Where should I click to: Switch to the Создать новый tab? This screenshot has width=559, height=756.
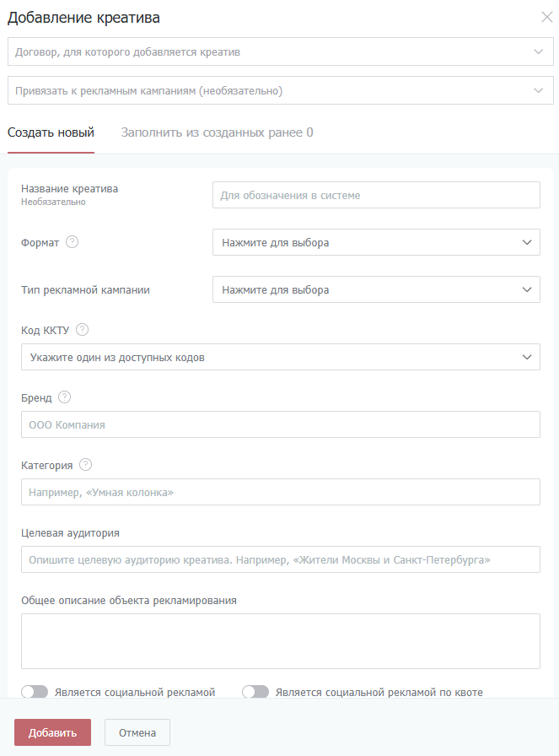[51, 132]
